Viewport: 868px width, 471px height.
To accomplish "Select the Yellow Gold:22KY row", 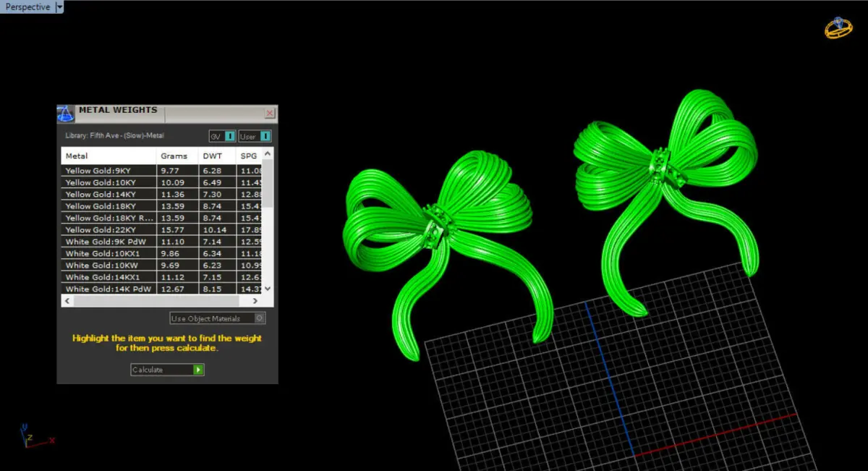I will click(x=161, y=230).
